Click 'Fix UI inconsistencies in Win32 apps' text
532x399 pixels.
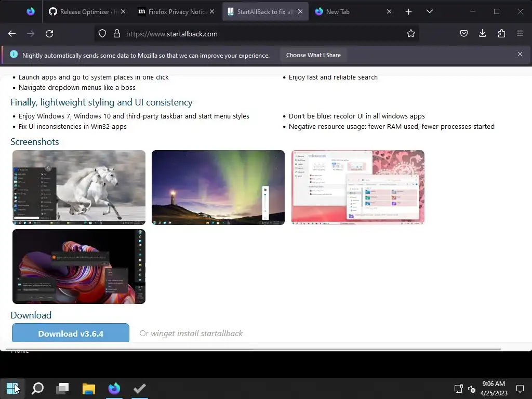coord(73,127)
